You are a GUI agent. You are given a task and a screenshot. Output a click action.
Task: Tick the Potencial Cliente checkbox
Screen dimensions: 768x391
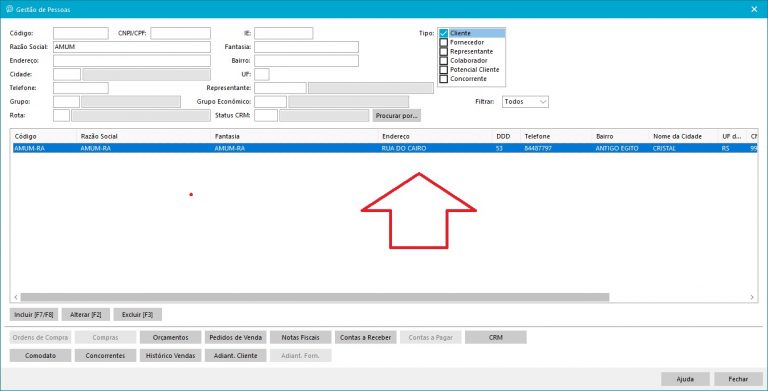click(x=443, y=70)
